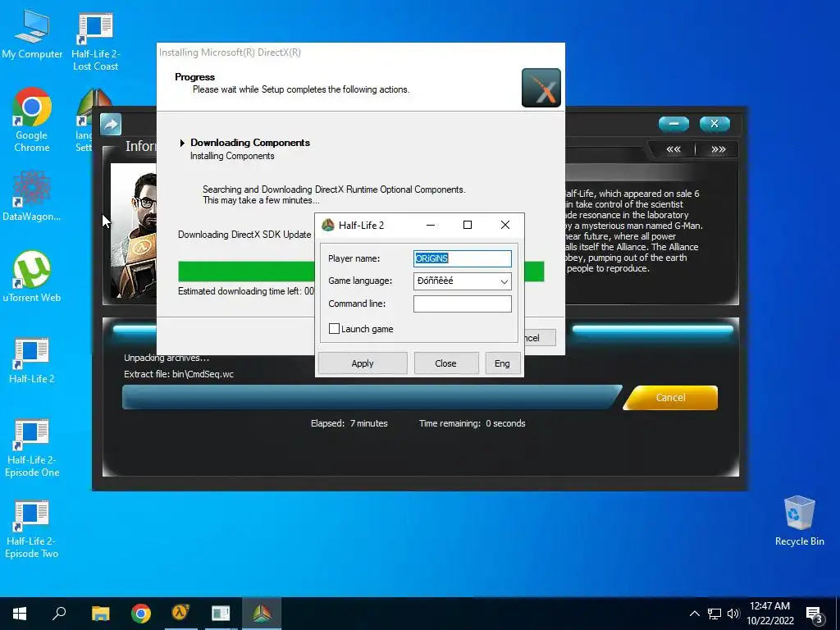
Task: Click Close in Half-Life 2 dialog
Action: [x=445, y=363]
